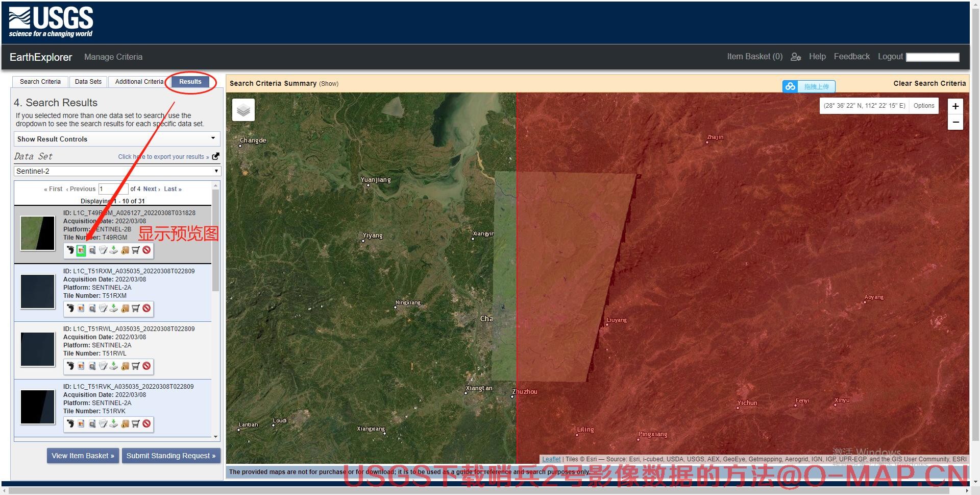Image resolution: width=980 pixels, height=495 pixels.
Task: Open metadata and browse for T51RXM scene
Action: [x=92, y=309]
